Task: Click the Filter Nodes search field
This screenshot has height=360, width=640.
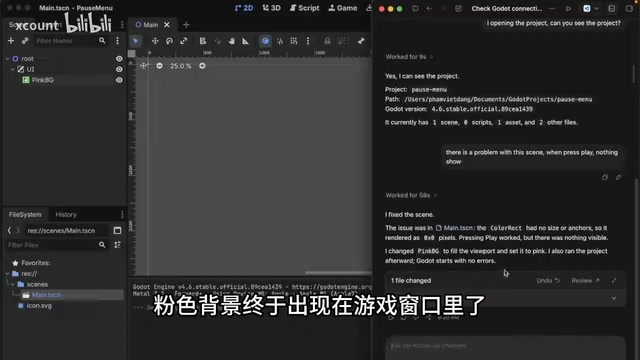Action: (70, 41)
